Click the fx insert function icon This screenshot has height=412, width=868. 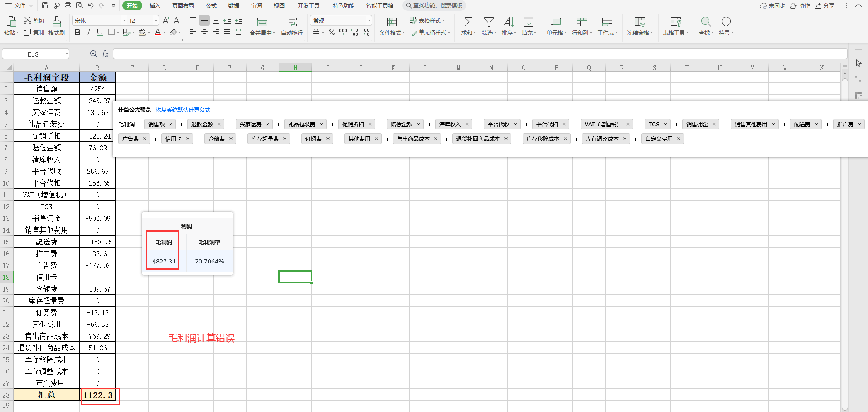[105, 54]
